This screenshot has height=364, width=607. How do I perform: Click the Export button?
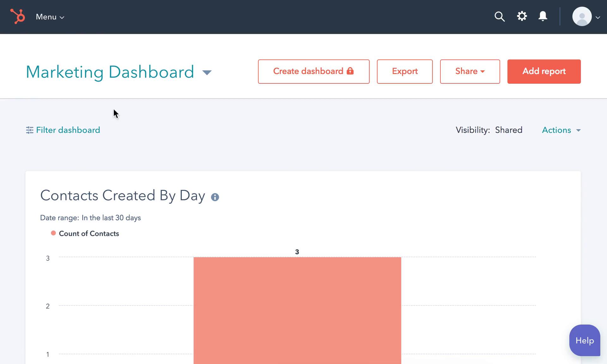point(405,71)
